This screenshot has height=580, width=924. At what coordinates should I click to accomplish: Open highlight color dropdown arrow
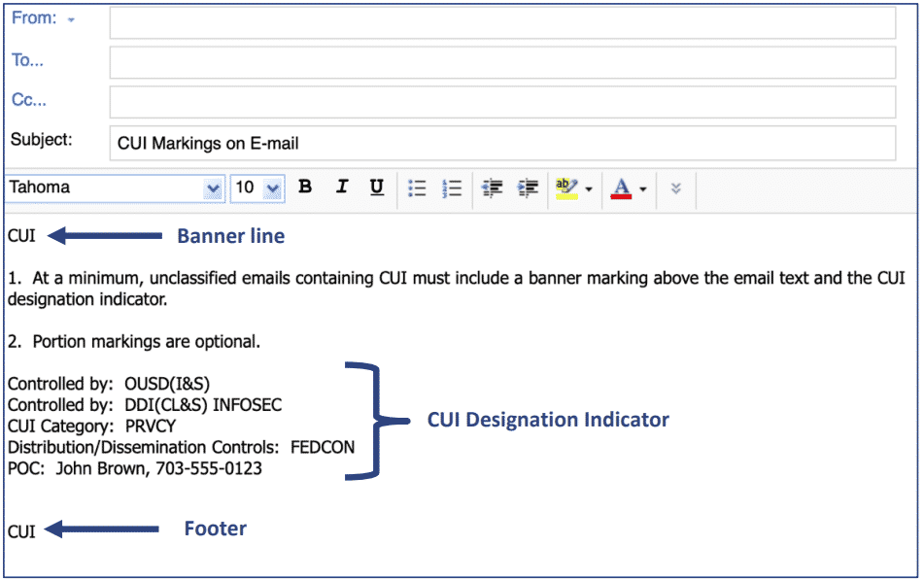[x=589, y=189]
